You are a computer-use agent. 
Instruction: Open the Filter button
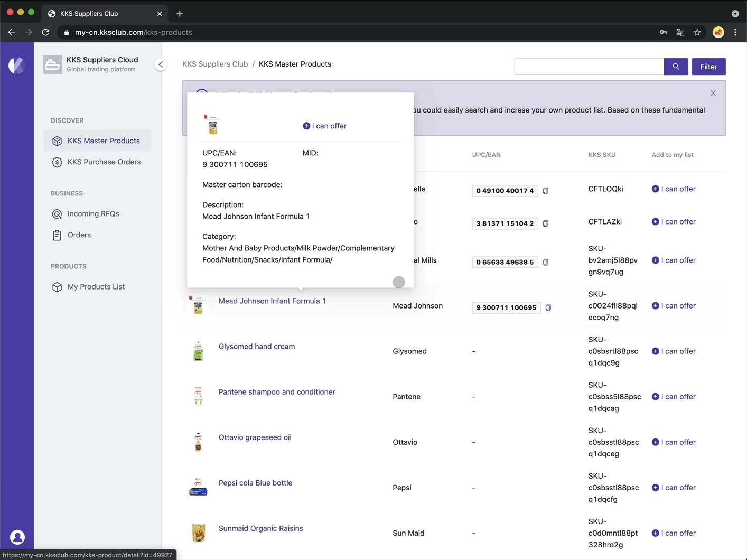point(708,67)
